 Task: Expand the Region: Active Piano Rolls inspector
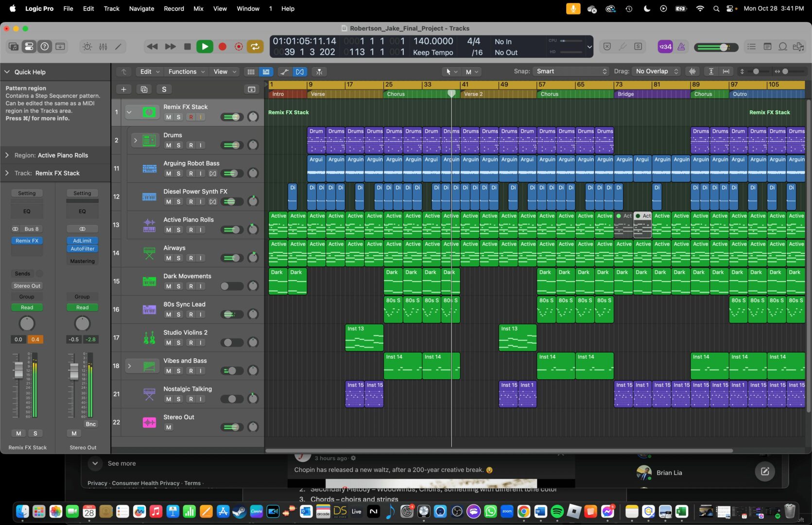(x=7, y=156)
